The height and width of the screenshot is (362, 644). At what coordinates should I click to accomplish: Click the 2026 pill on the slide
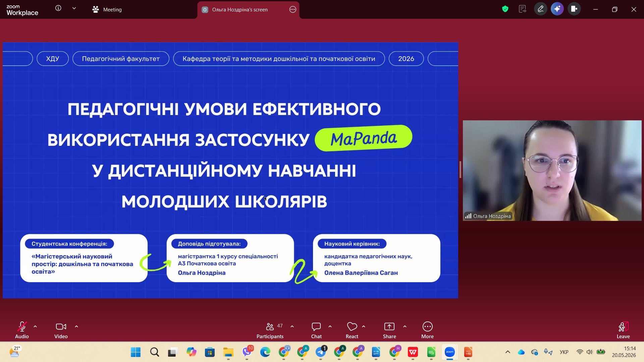pyautogui.click(x=406, y=59)
